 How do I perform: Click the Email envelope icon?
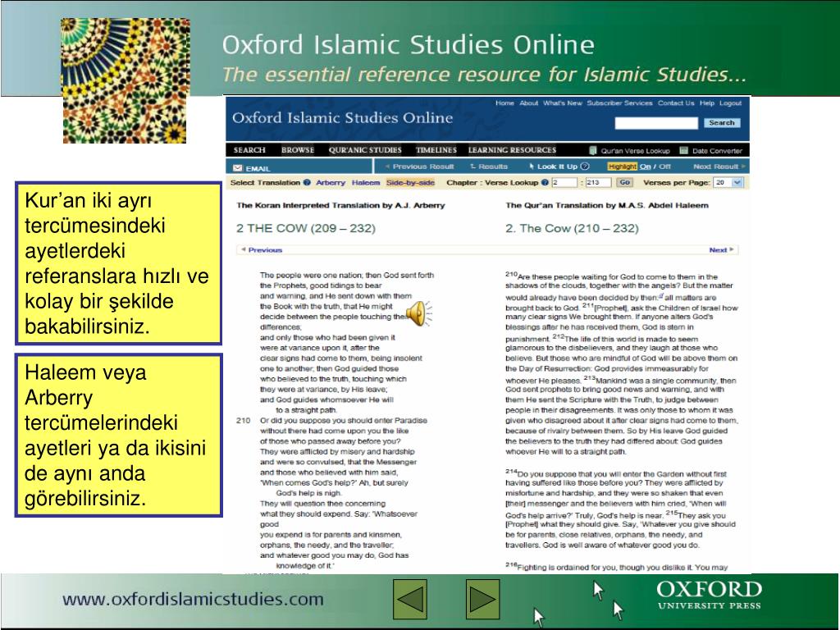click(238, 168)
